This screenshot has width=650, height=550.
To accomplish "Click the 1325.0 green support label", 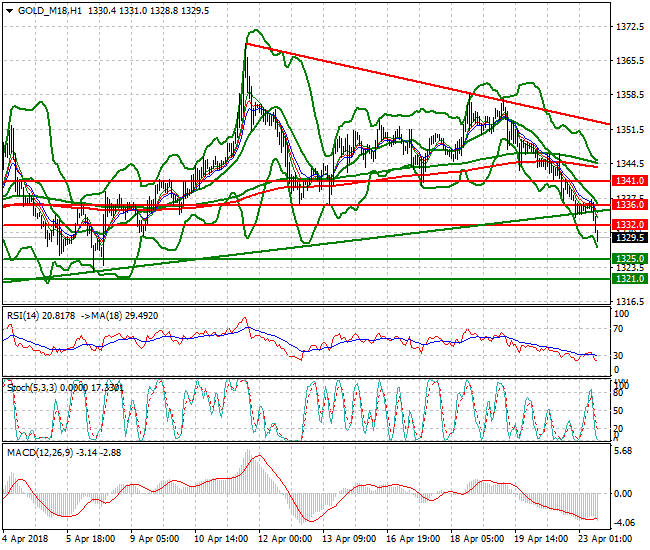I will coord(630,259).
